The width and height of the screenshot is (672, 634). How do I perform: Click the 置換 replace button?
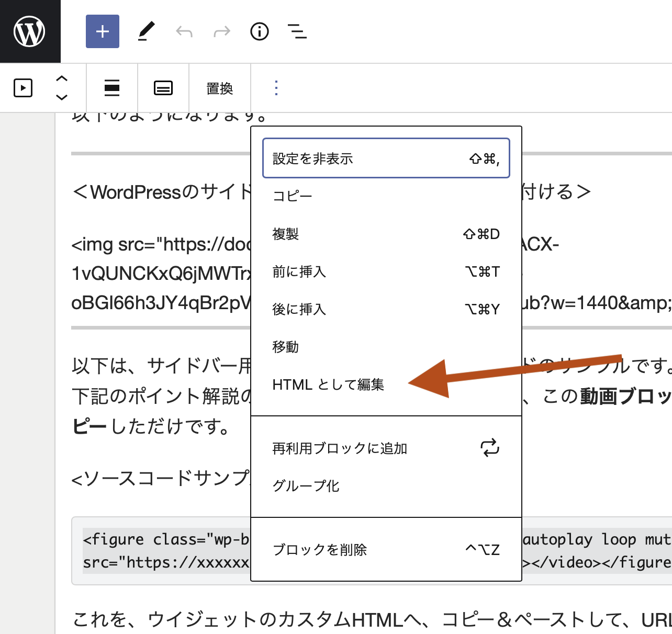click(x=220, y=88)
